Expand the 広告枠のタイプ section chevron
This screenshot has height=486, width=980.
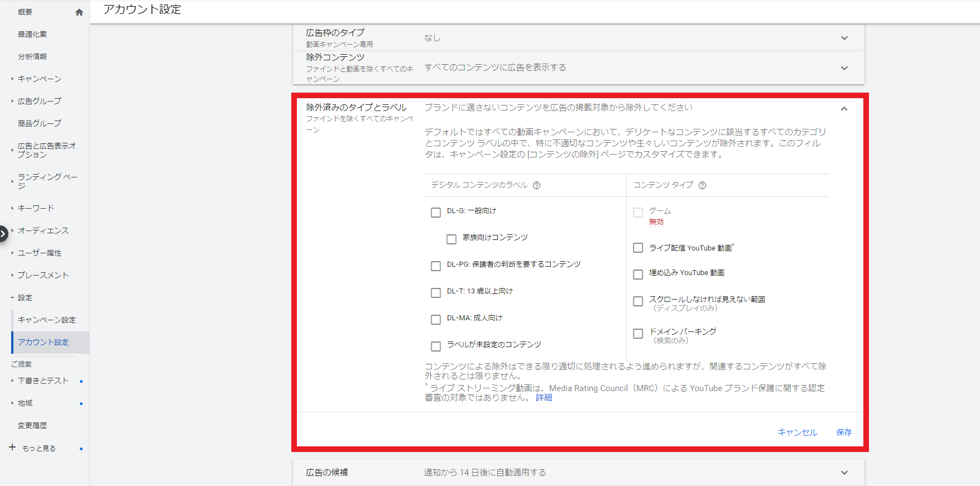tap(844, 38)
